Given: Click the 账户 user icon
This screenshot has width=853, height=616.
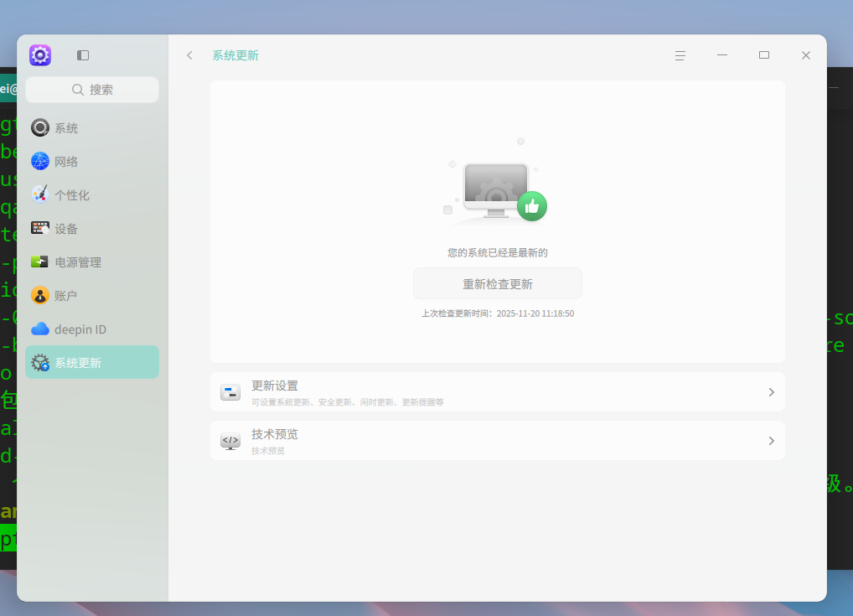Looking at the screenshot, I should click(39, 296).
